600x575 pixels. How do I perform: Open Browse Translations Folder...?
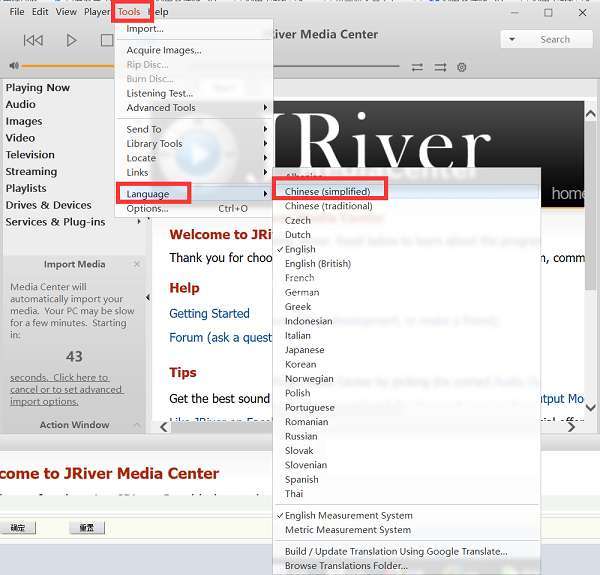tap(406, 565)
